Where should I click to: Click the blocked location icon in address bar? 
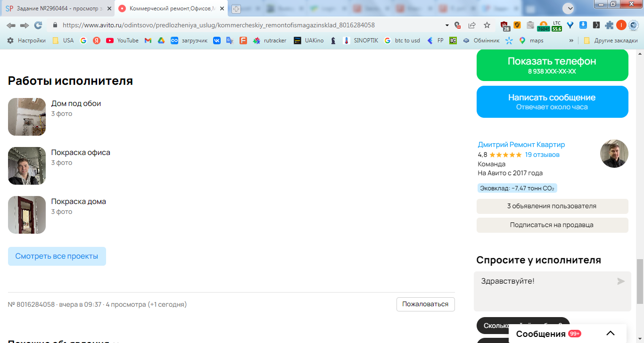point(457,25)
